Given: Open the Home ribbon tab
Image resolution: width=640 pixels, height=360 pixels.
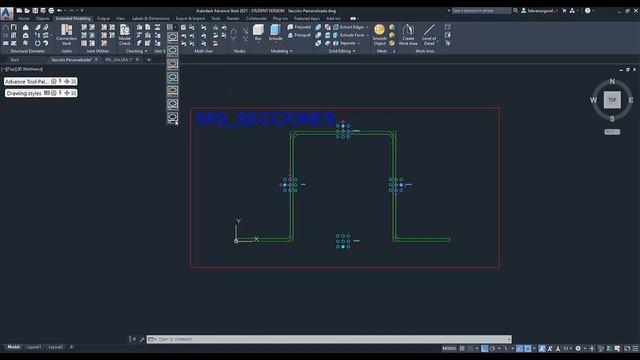Looking at the screenshot, I should point(23,19).
